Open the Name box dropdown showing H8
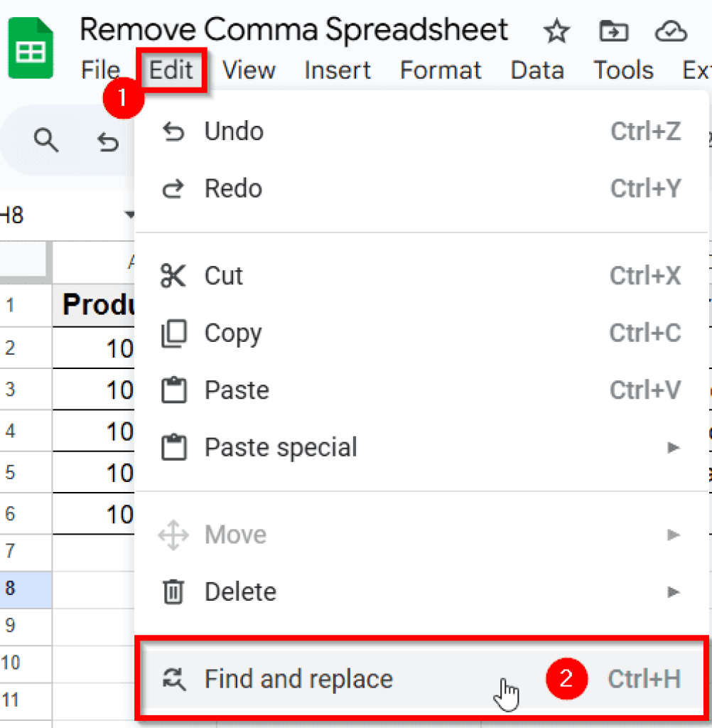The height and width of the screenshot is (728, 712). (x=129, y=215)
